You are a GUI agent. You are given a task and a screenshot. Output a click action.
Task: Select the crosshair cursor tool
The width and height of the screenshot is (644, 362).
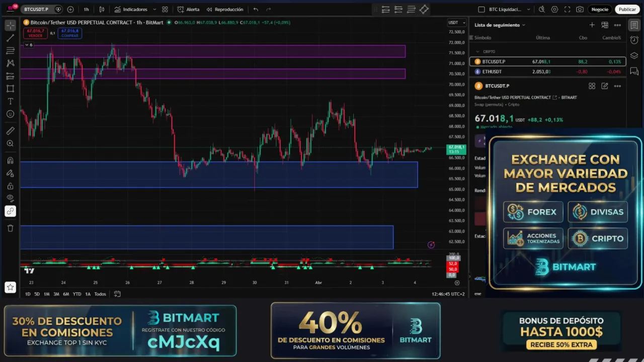tap(10, 25)
